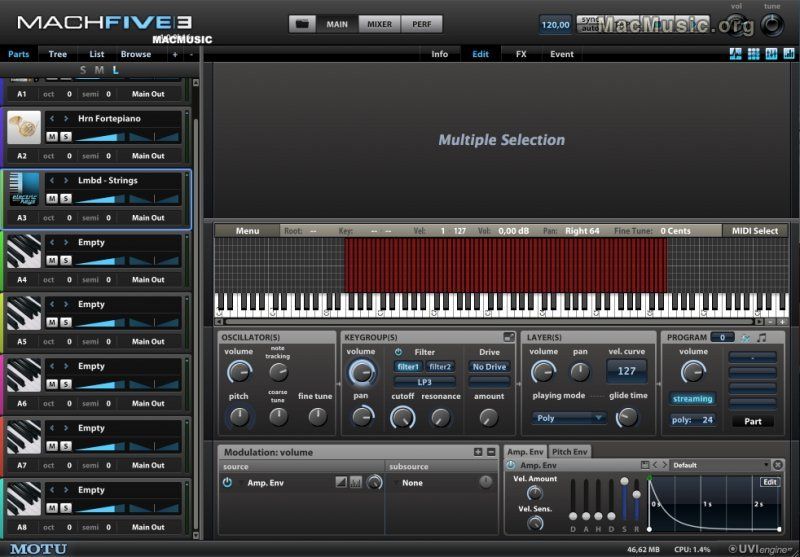Expand the Keygroup(s) section icon
800x557 pixels.
click(509, 337)
